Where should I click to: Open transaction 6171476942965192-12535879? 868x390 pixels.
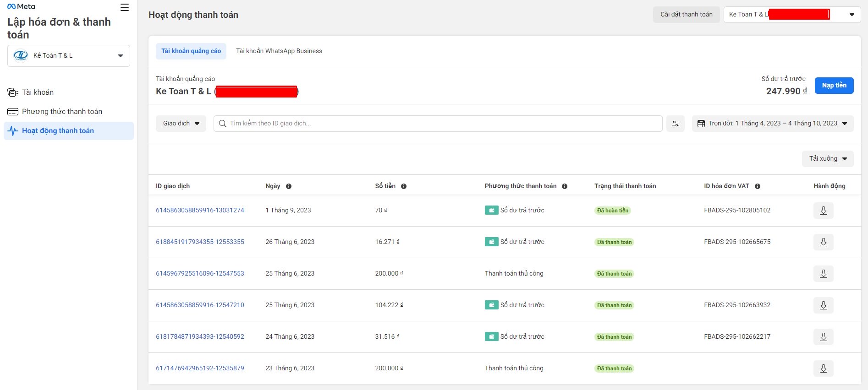pyautogui.click(x=200, y=368)
